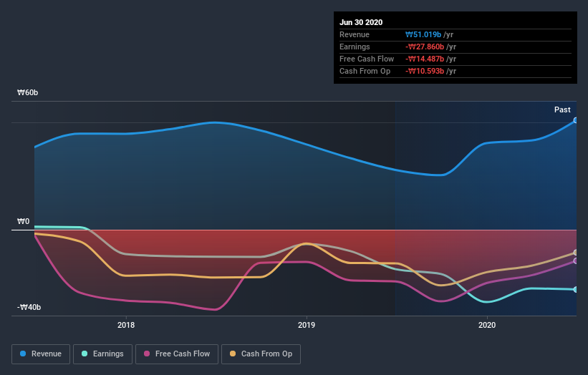This screenshot has width=588, height=375.
Task: Select the Revenue endpoint marker on the chart
Action: click(x=576, y=120)
